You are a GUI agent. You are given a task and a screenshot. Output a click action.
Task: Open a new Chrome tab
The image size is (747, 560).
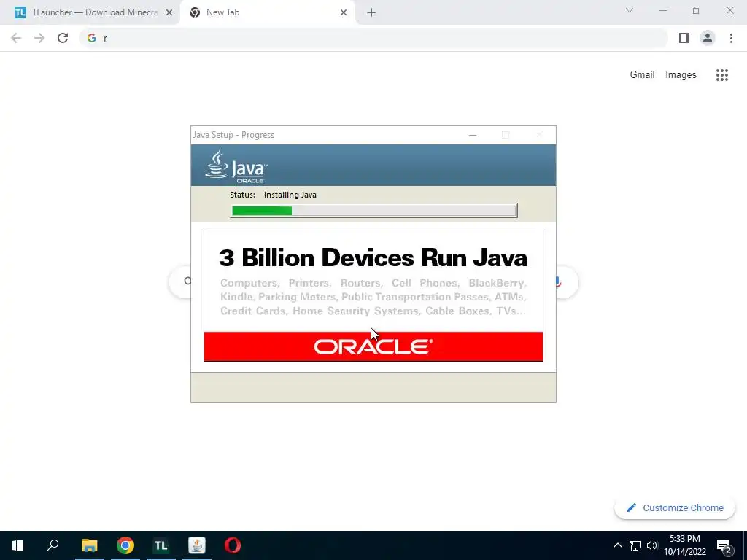(371, 12)
